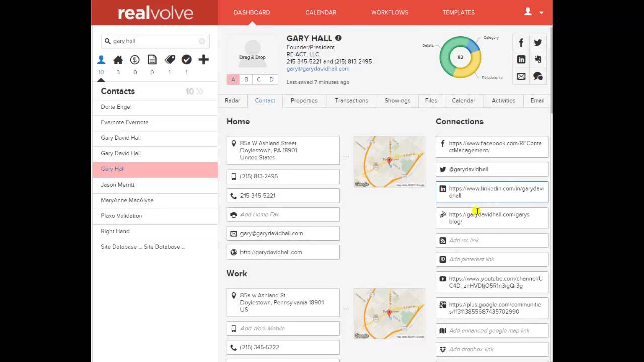Set contact rating to B
644x362 pixels.
click(x=246, y=79)
